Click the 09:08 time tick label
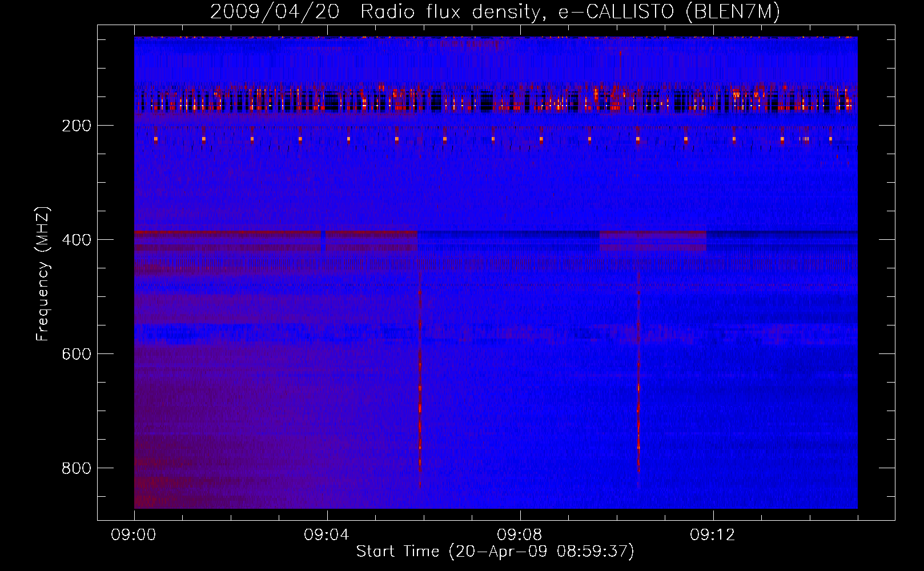The height and width of the screenshot is (571, 924). [520, 535]
